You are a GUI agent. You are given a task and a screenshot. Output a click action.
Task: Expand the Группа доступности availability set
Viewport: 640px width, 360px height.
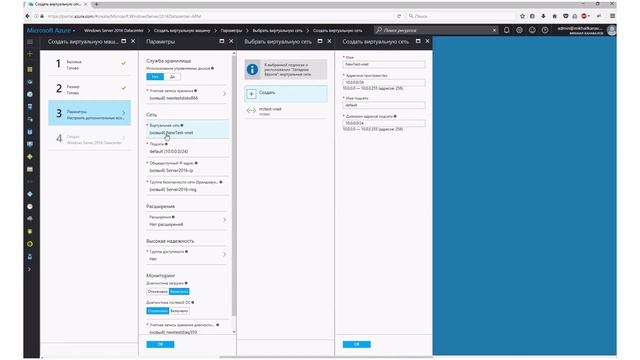[x=187, y=256]
